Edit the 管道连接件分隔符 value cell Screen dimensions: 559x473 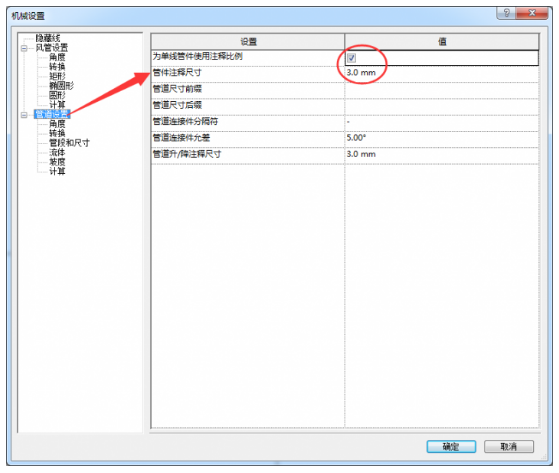(x=442, y=123)
